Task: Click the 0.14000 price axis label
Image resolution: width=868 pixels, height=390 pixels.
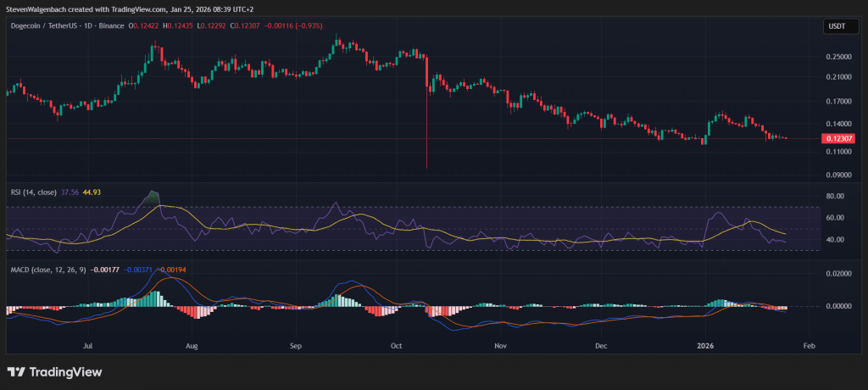Action: click(x=838, y=125)
